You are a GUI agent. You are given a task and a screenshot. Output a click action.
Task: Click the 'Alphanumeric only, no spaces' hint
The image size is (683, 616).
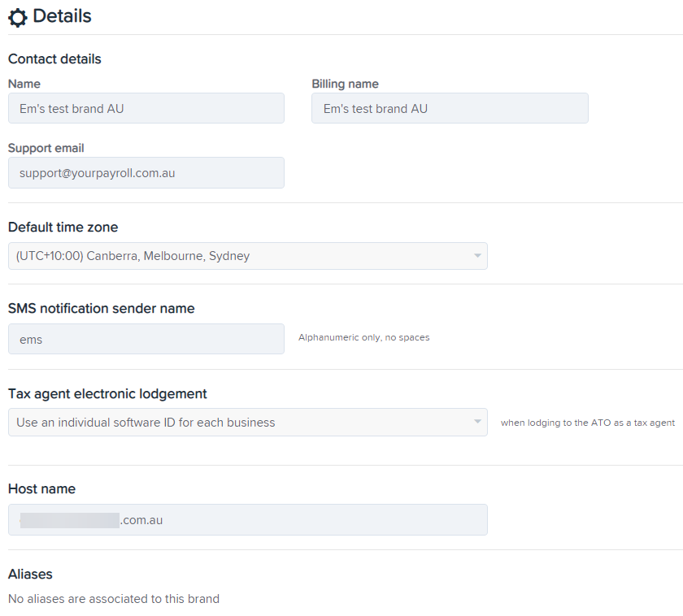click(363, 337)
